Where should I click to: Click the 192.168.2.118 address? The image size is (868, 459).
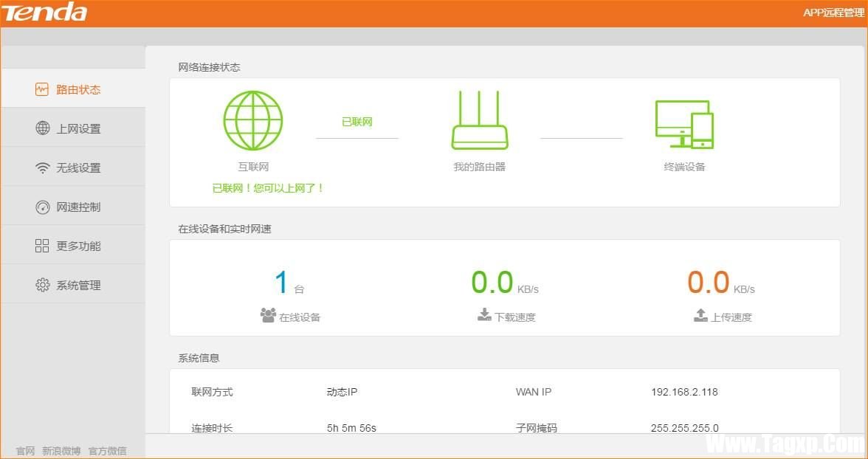(684, 392)
